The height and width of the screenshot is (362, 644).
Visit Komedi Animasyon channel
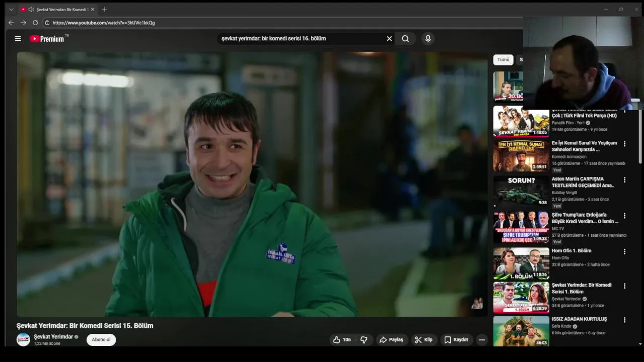(569, 157)
